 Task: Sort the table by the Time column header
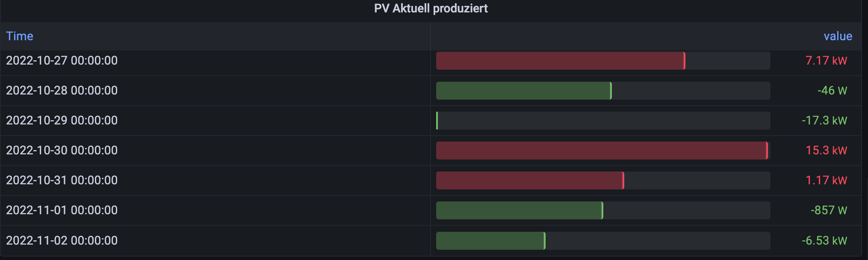(x=20, y=36)
